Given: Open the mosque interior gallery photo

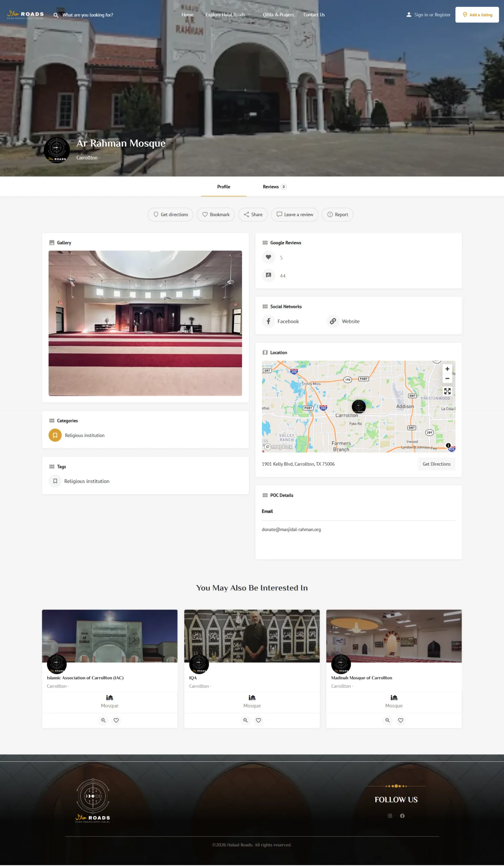Looking at the screenshot, I should [x=145, y=323].
